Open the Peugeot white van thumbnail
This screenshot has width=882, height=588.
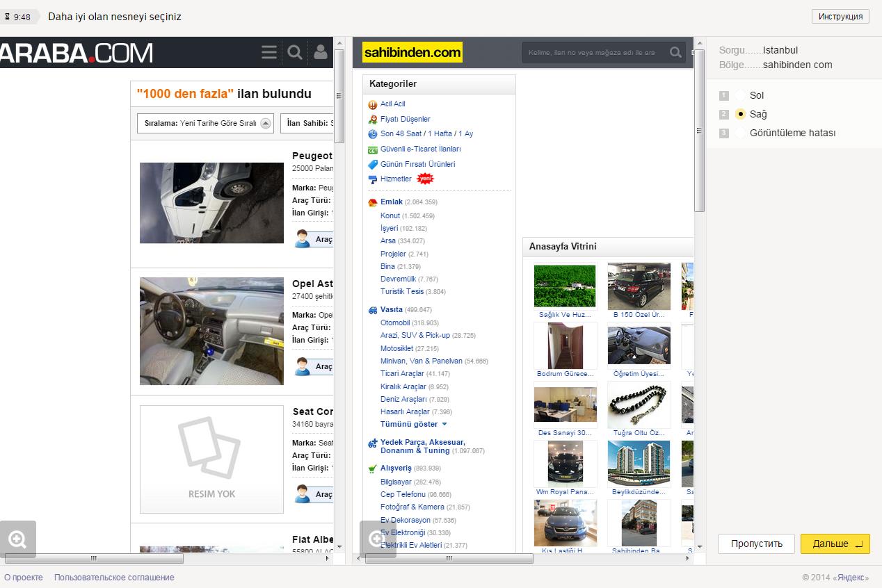click(211, 203)
